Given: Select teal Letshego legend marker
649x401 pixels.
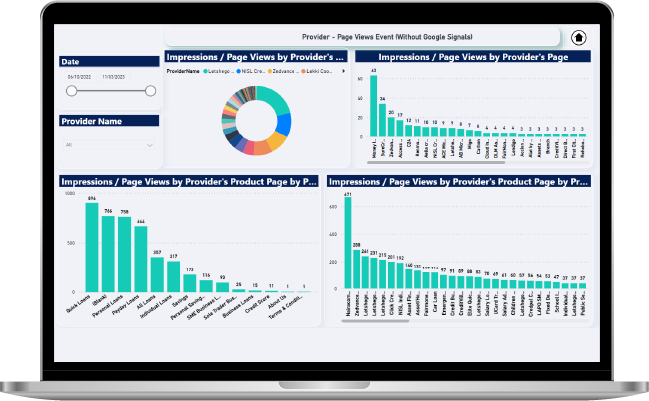Looking at the screenshot, I should tap(205, 71).
